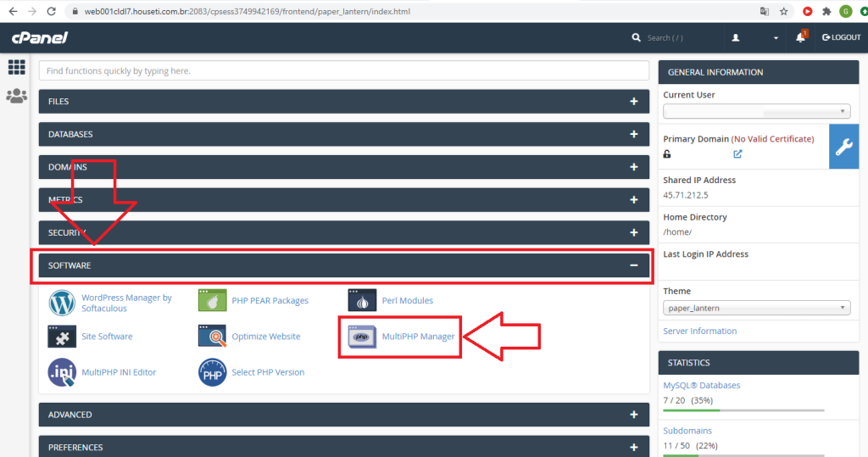Image resolution: width=868 pixels, height=457 pixels.
Task: Click the GENERAL INFORMATION panel header
Action: (759, 72)
